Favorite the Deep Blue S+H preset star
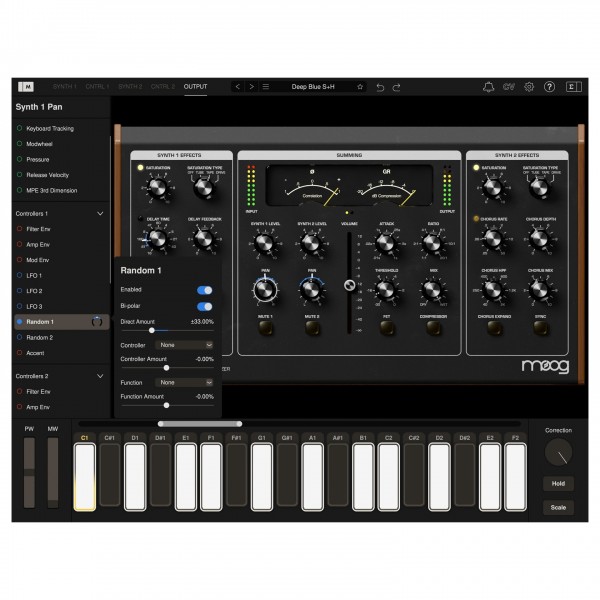This screenshot has height=600, width=600. click(360, 87)
